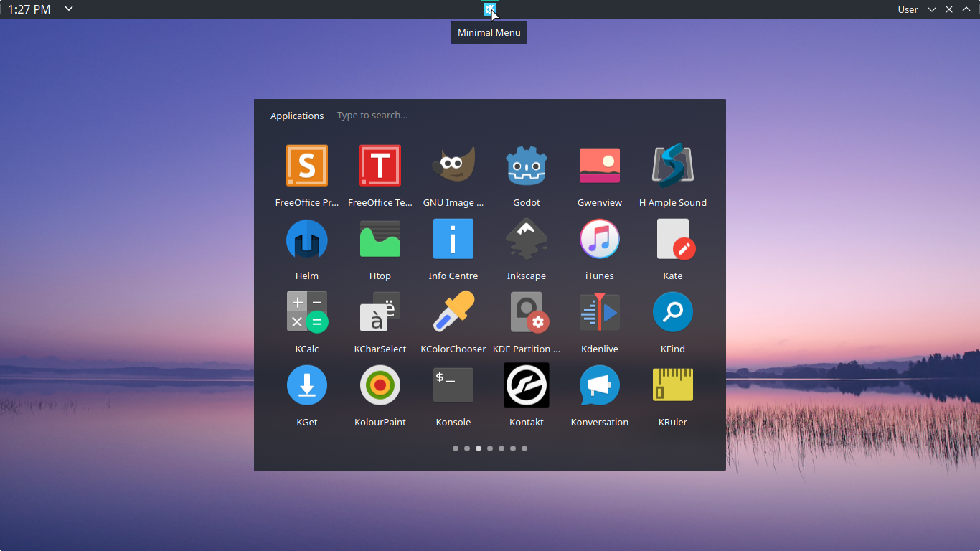This screenshot has height=551, width=980.
Task: Launch the Godot engine icon
Action: (527, 166)
